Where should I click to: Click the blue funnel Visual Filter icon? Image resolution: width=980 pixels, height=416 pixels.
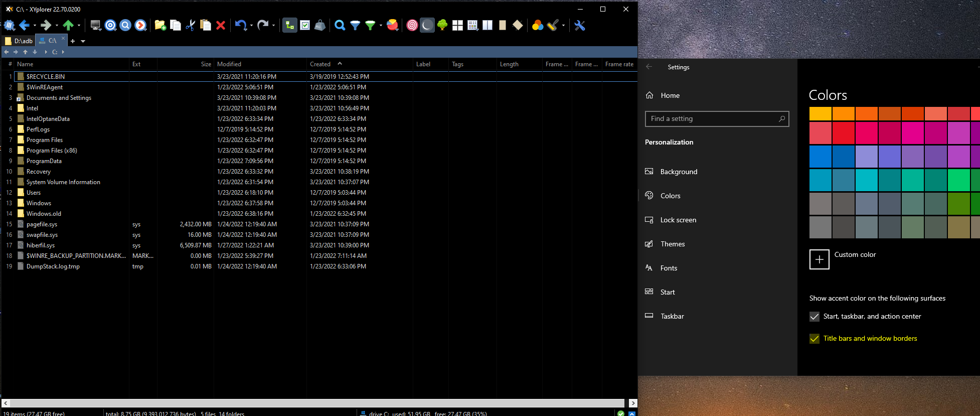click(355, 25)
